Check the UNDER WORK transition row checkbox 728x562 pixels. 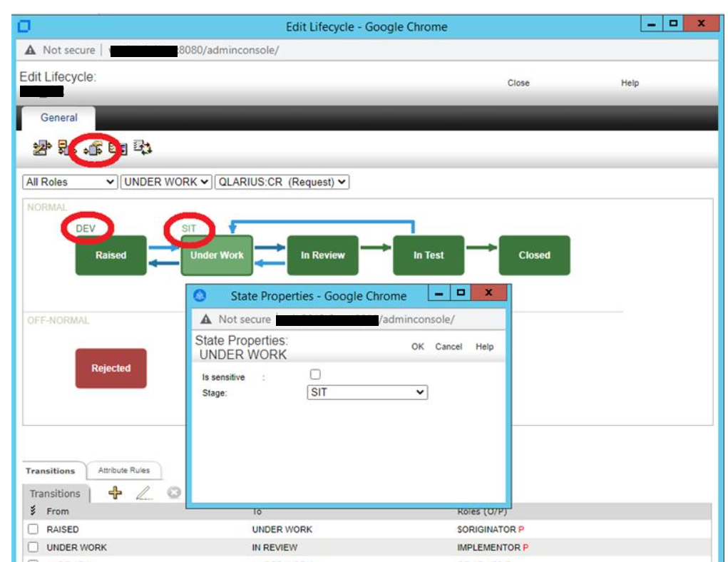(33, 547)
